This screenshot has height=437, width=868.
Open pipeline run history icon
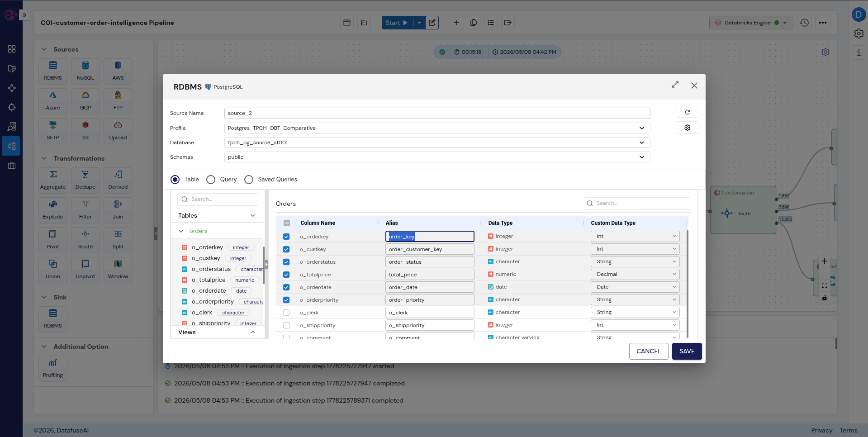click(804, 23)
